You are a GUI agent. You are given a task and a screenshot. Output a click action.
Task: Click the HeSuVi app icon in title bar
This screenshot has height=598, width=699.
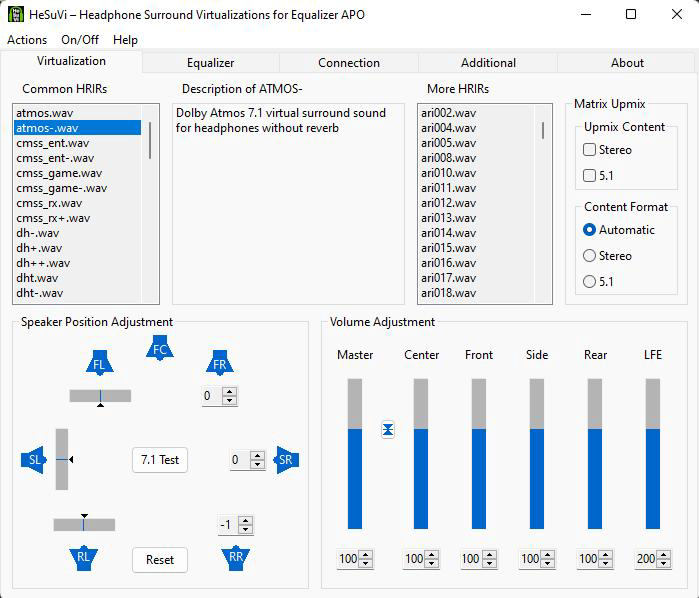click(x=16, y=14)
